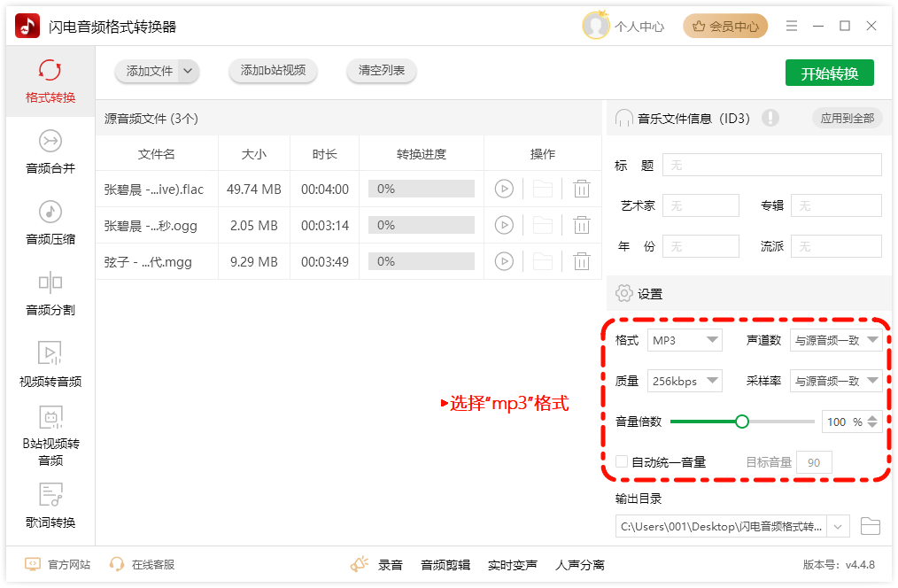The width and height of the screenshot is (898, 588).
Task: Delete the .mgg file row
Action: [581, 261]
